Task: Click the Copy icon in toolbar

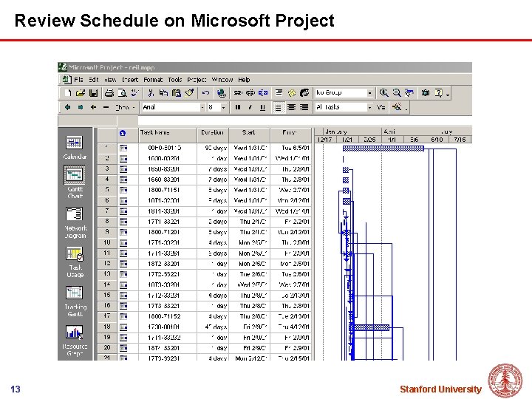Action: [163, 92]
